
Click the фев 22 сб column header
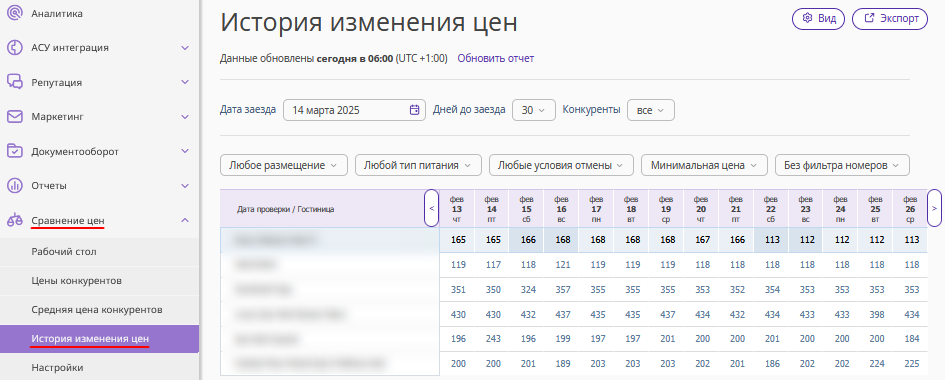[x=771, y=208]
